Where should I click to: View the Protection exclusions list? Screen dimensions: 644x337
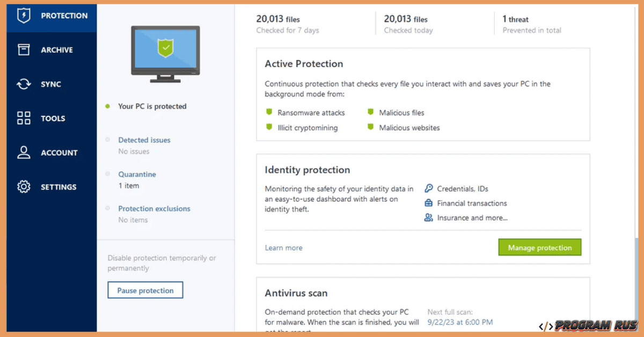click(x=154, y=208)
